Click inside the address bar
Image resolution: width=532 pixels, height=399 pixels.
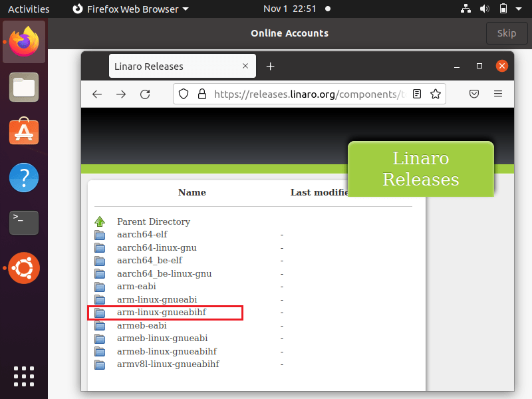coord(306,94)
